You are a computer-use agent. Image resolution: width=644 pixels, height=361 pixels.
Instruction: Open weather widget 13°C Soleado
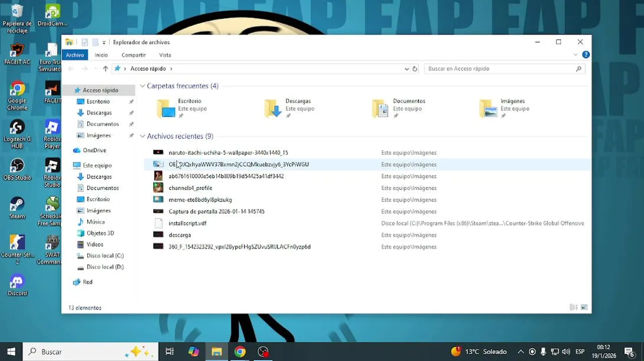click(479, 351)
